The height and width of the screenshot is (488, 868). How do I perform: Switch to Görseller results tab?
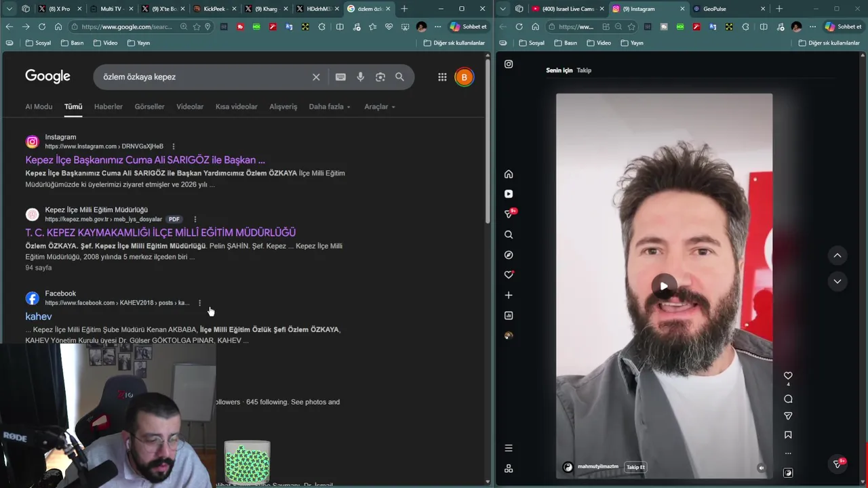(149, 106)
